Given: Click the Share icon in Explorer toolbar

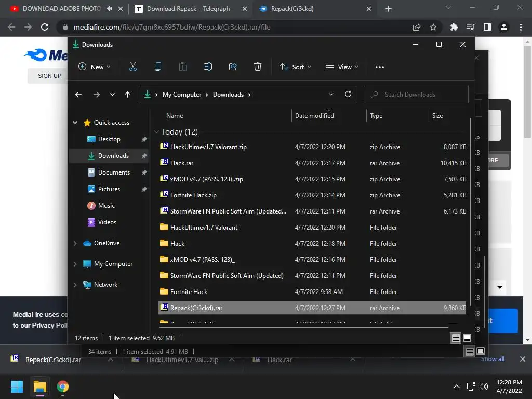Looking at the screenshot, I should [233, 67].
